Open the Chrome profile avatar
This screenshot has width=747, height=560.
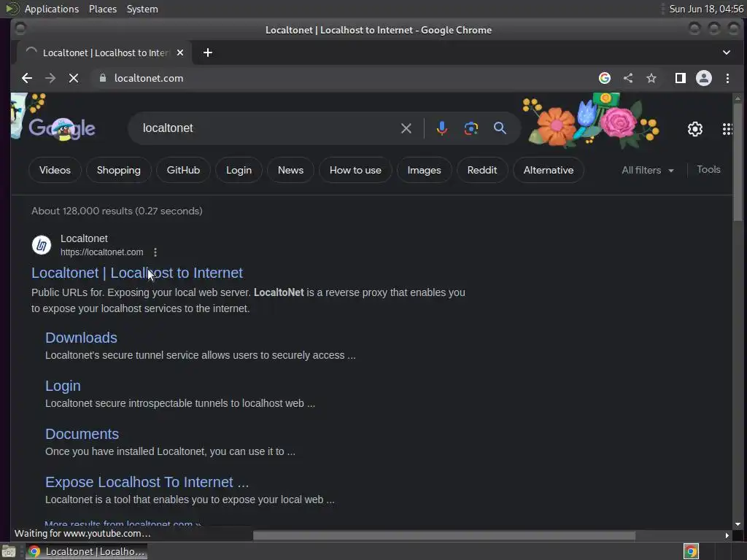[x=704, y=78]
